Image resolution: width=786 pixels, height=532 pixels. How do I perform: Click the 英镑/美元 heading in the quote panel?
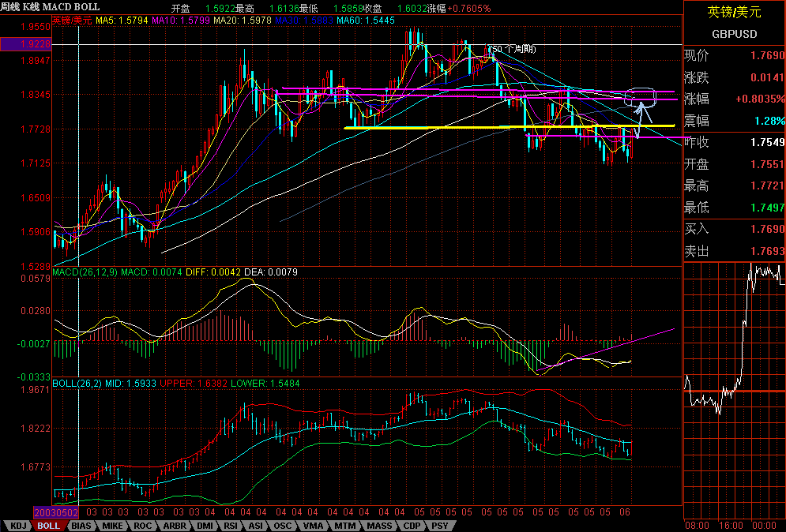coord(735,12)
